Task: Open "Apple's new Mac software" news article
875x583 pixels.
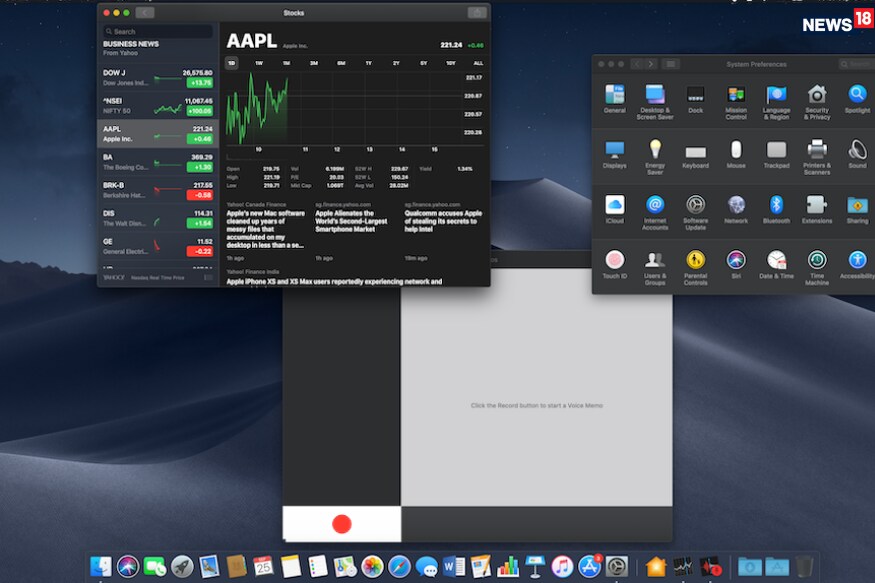Action: click(x=266, y=232)
